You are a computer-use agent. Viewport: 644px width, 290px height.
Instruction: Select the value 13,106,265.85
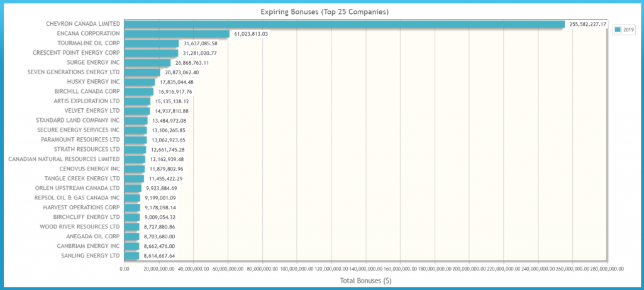click(169, 131)
